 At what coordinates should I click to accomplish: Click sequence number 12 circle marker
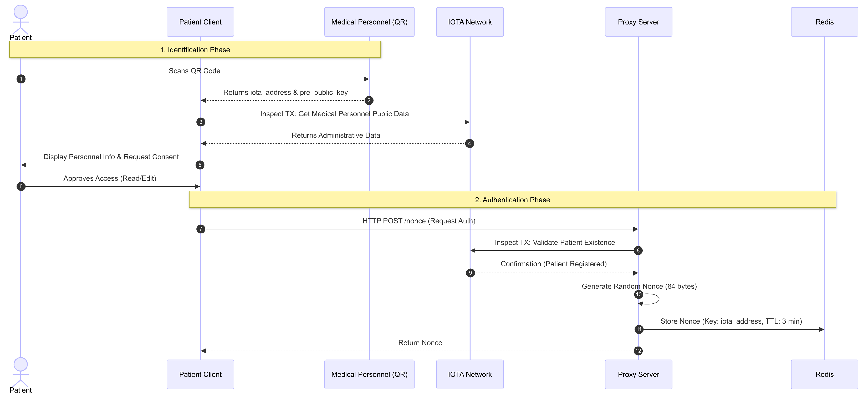(x=638, y=351)
